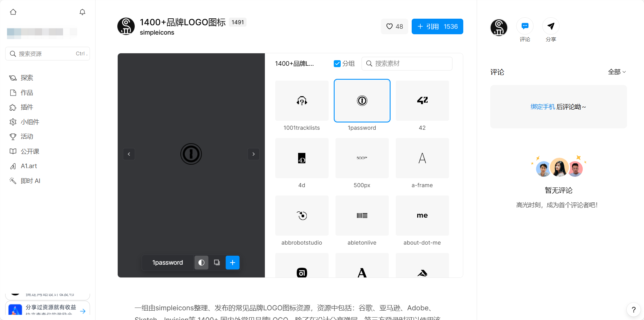
Task: Add 1password with the blue plus
Action: (x=233, y=263)
